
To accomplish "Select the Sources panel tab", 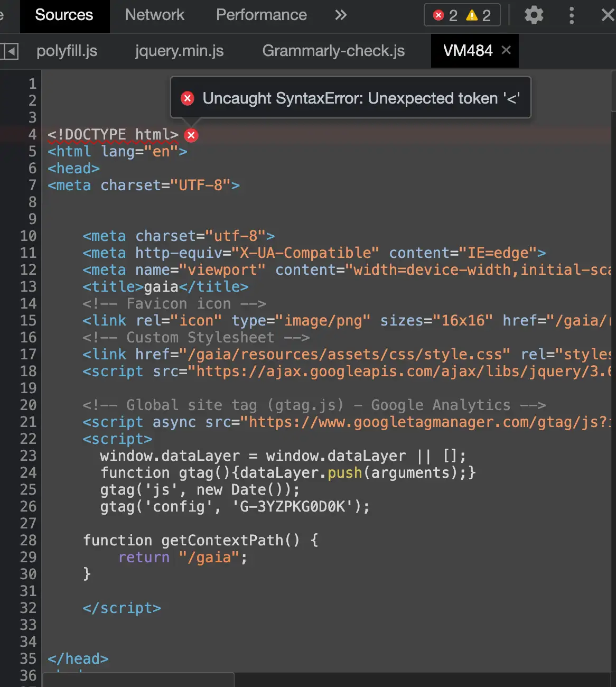I will click(x=64, y=15).
